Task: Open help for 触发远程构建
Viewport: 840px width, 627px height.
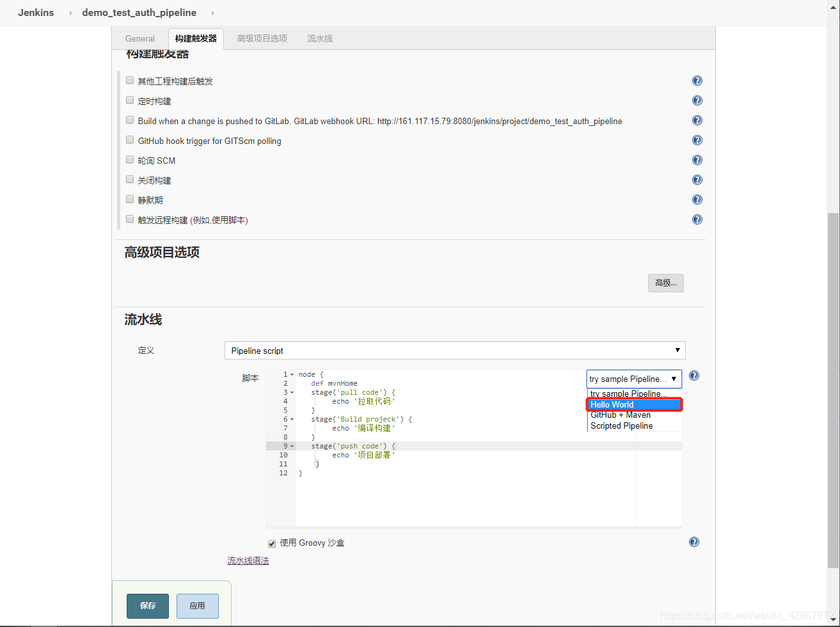Action: [697, 219]
